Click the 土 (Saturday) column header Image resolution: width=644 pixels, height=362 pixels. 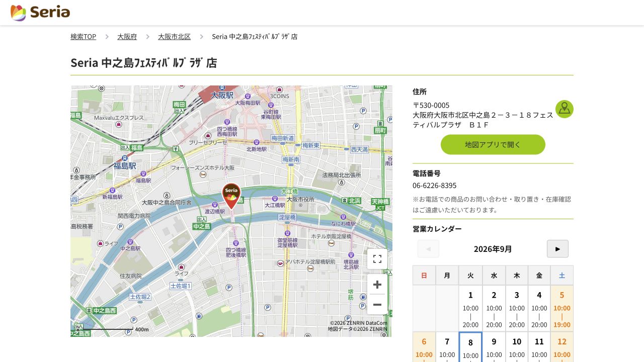coord(562,275)
